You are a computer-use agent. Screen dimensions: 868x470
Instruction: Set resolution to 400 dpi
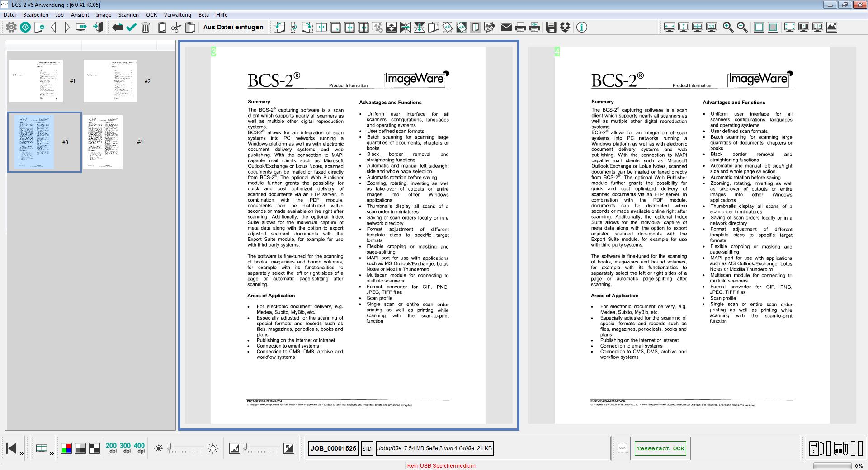click(x=139, y=448)
